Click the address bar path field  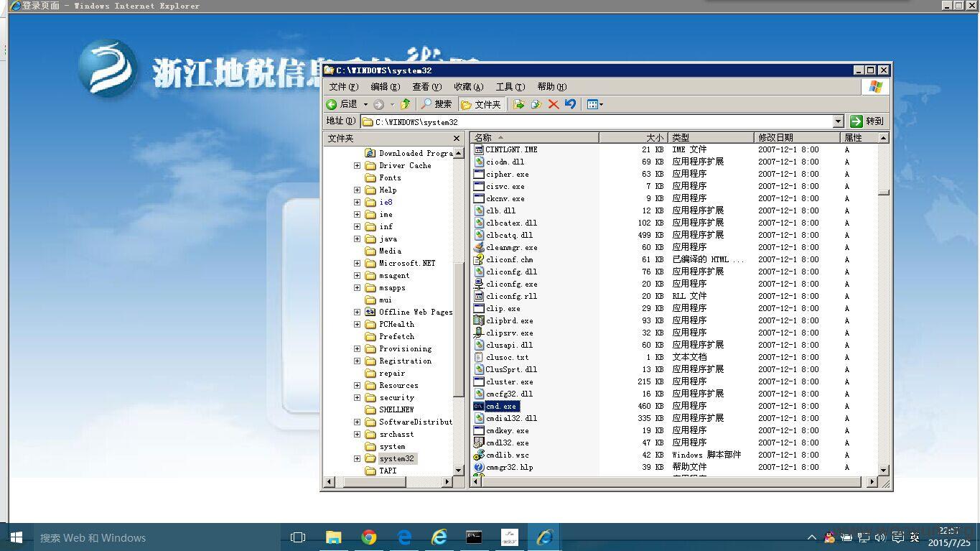597,121
